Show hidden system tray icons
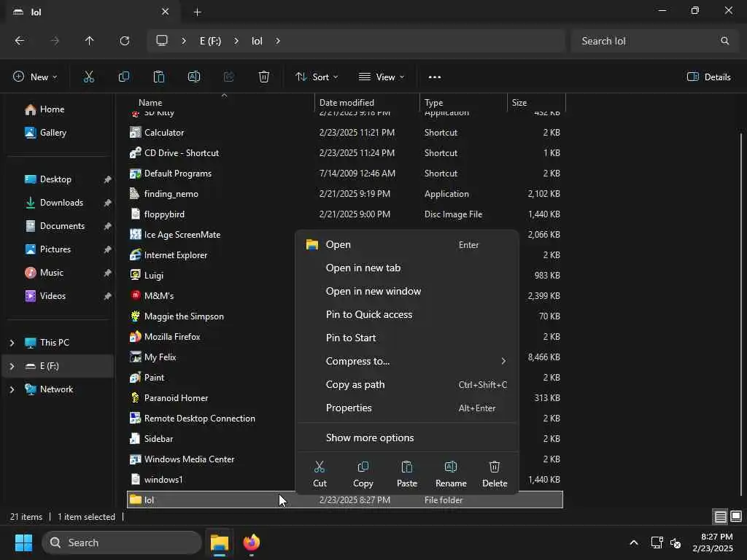The image size is (747, 560). pos(634,542)
